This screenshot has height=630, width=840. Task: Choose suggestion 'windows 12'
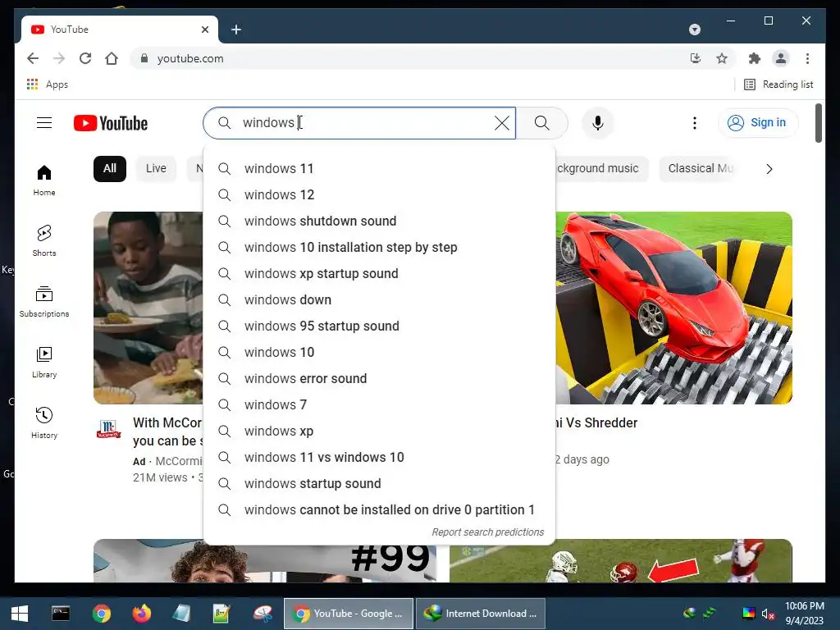379,195
